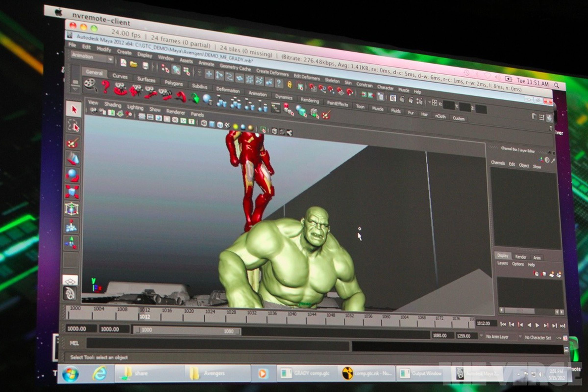Open the Modify menu
The width and height of the screenshot is (588, 392).
click(104, 49)
